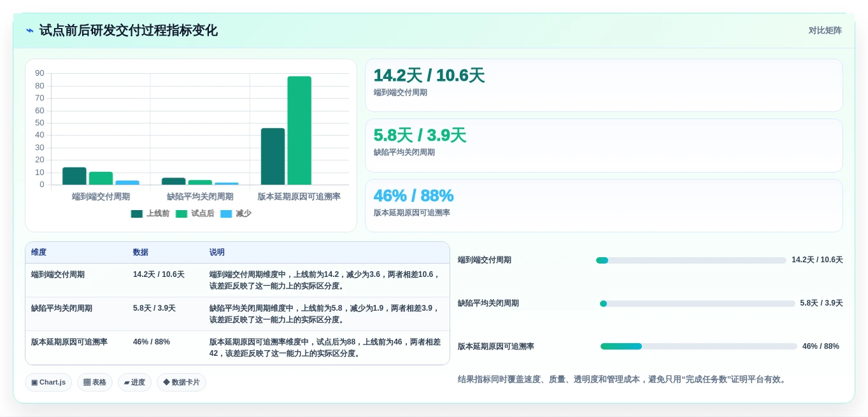Click the lightning icon beside the panel title
The width and height of the screenshot is (868, 417).
click(30, 31)
